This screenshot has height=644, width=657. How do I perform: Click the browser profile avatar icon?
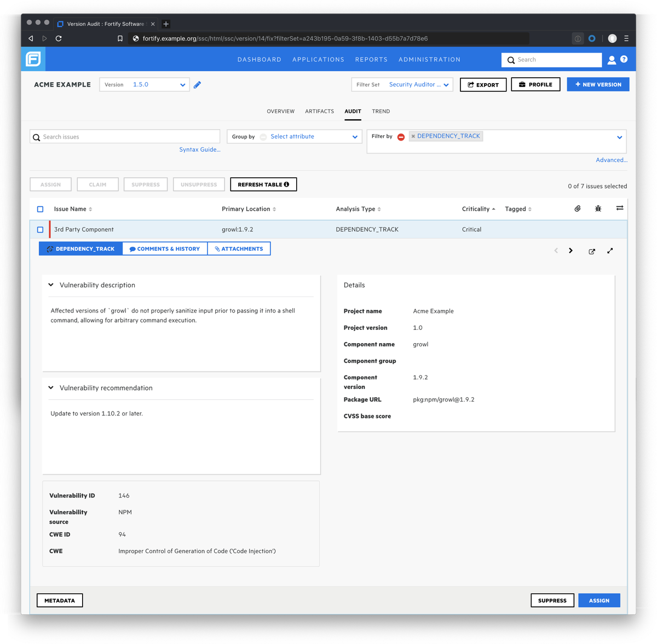[612, 38]
